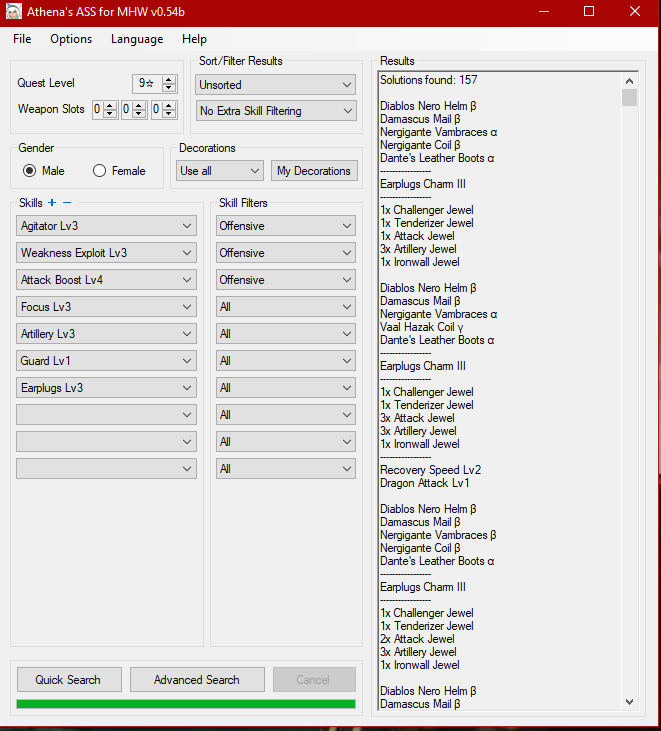
Task: Open the Earplugs Lv3 skill dropdown
Action: [106, 388]
